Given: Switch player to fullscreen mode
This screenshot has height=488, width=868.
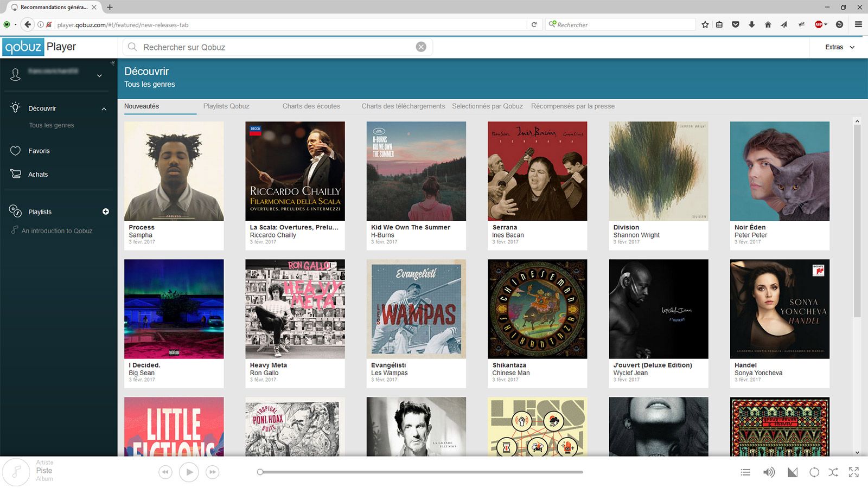Looking at the screenshot, I should (x=854, y=472).
